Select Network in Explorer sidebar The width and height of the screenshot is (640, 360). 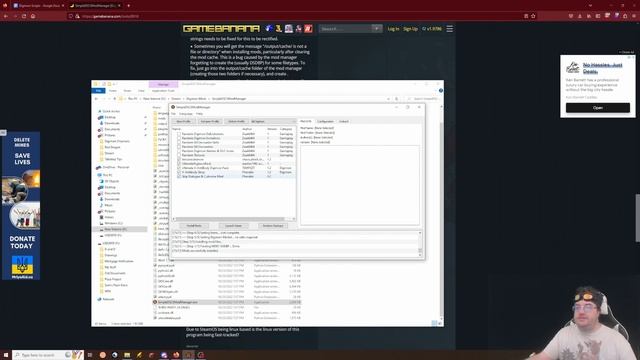coord(108,299)
